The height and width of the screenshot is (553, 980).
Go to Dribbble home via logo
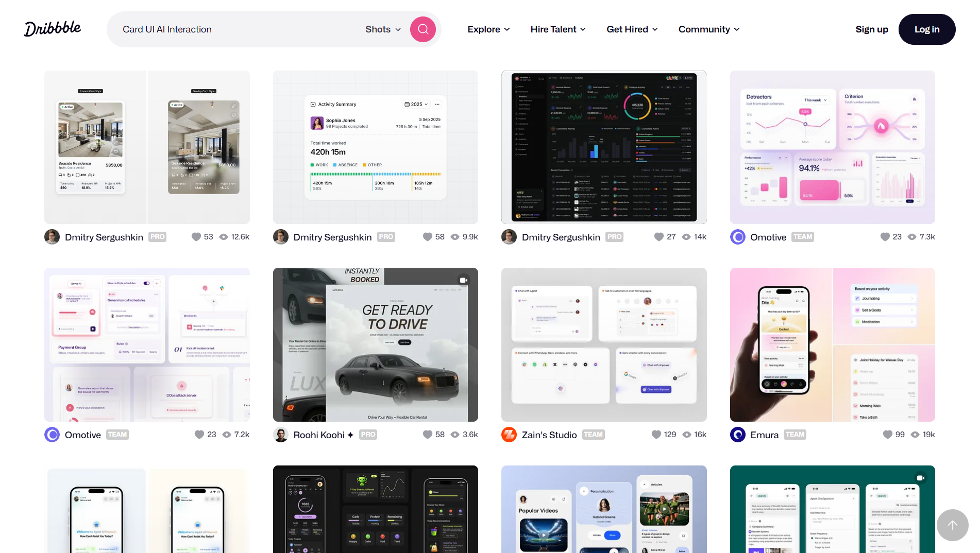pos(53,29)
